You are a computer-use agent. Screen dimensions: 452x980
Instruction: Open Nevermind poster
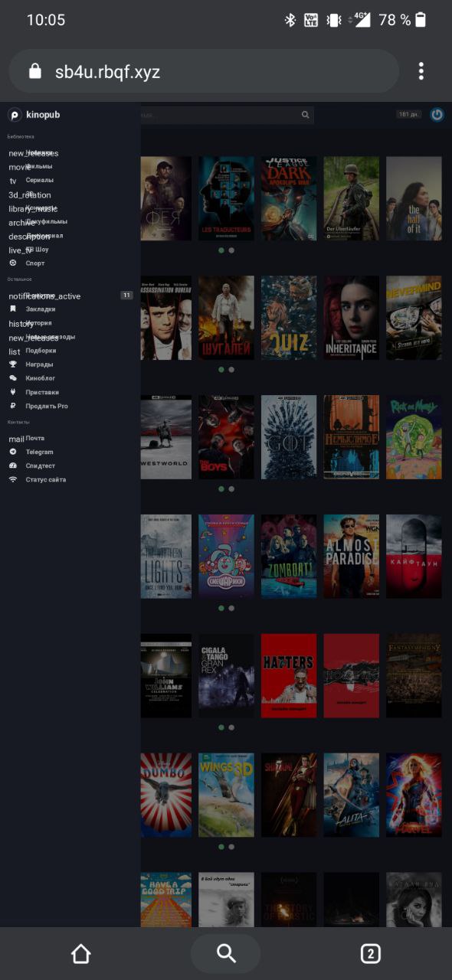click(414, 318)
